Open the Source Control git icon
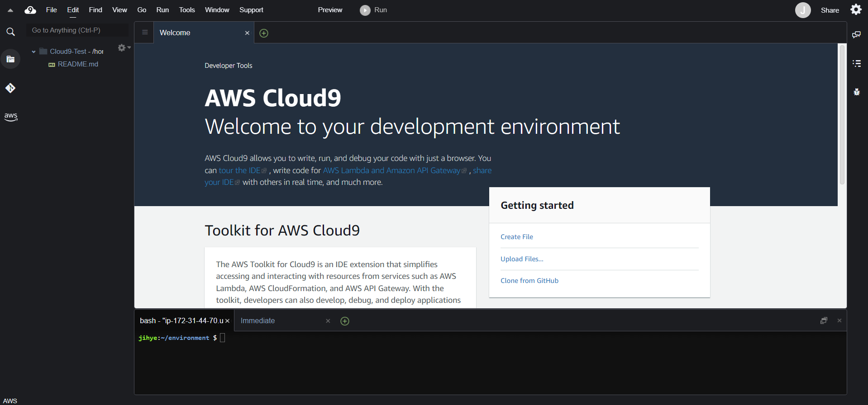 point(10,88)
